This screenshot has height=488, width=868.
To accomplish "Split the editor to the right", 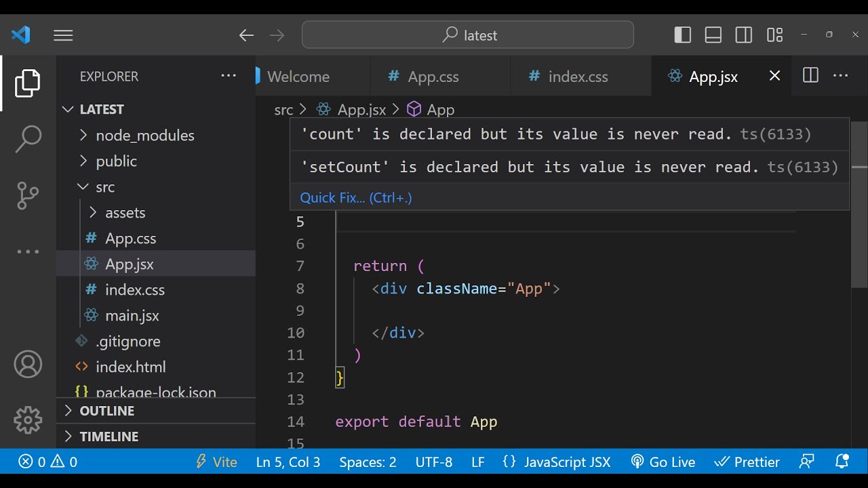I will pos(810,76).
